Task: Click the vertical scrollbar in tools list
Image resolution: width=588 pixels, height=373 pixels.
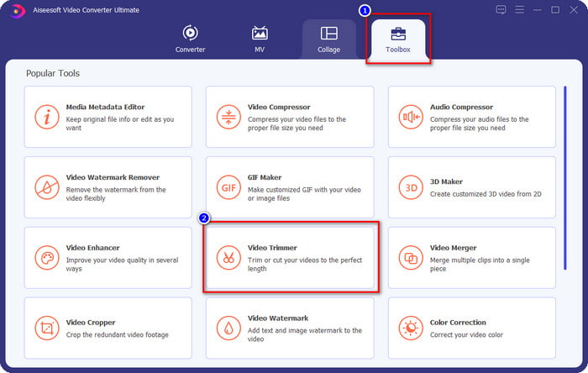Action: point(565,176)
